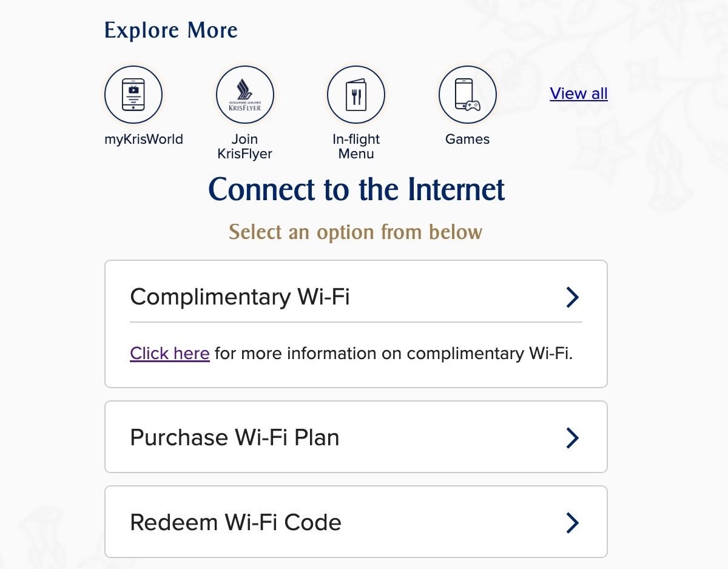Viewport: 728px width, 569px height.
Task: Click the Join KrisFlyer text label
Action: click(245, 146)
